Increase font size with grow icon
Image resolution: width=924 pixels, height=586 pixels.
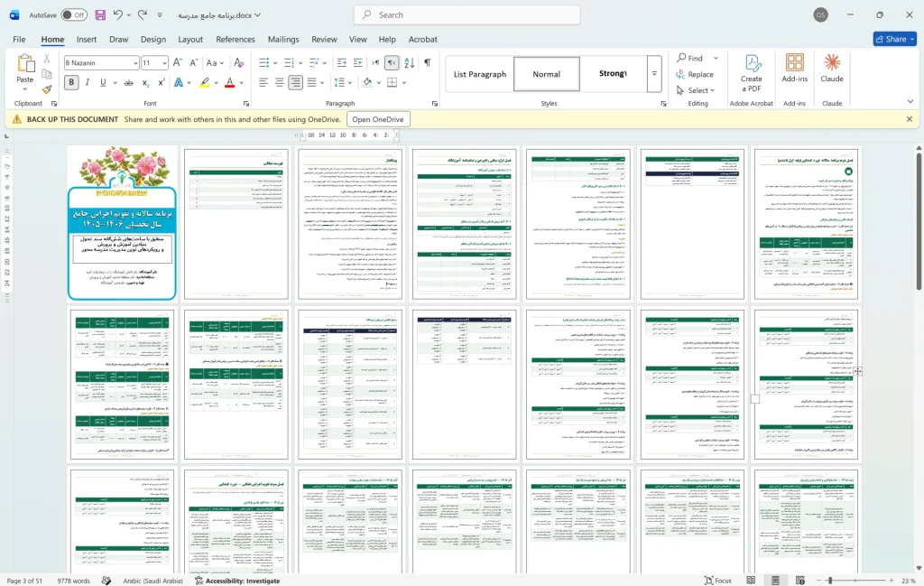pos(178,62)
